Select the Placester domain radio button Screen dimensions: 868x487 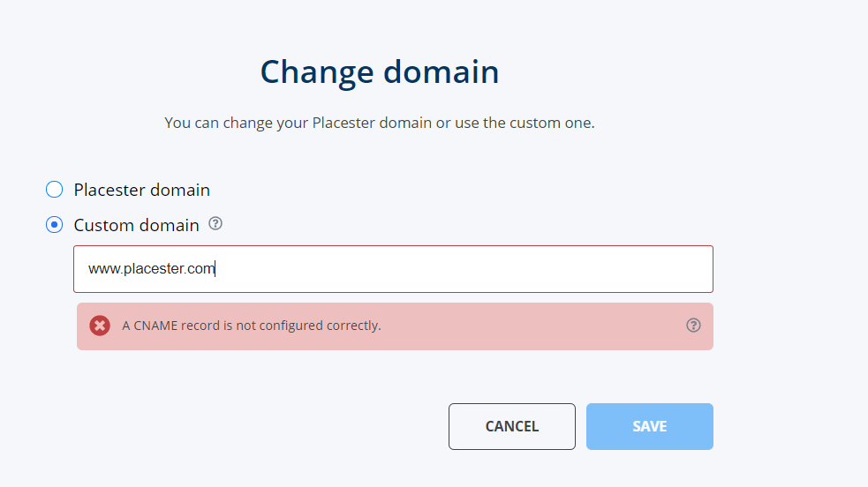point(55,190)
